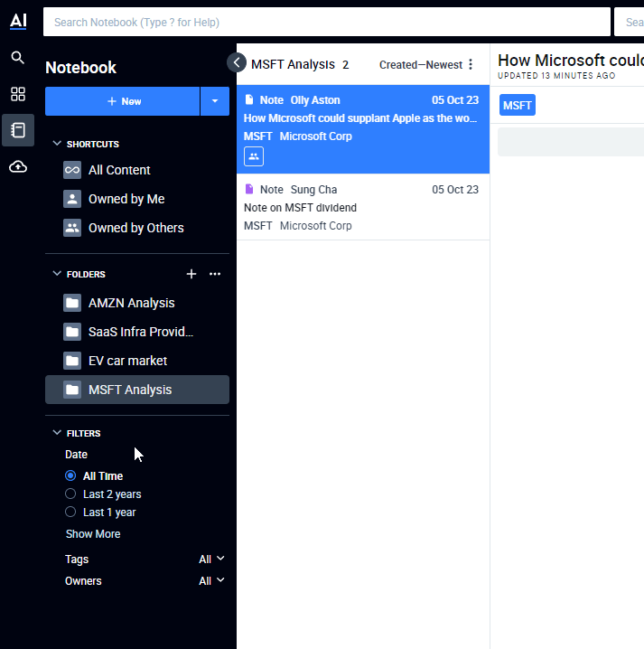Screen dimensions: 644x649
Task: Click the MSFT tag chip in the note detail
Action: (517, 105)
